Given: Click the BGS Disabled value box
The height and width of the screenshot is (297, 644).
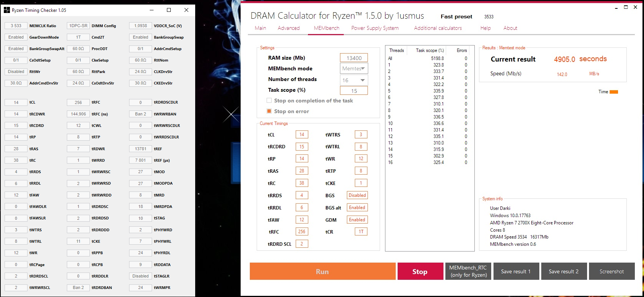Looking at the screenshot, I should [357, 195].
